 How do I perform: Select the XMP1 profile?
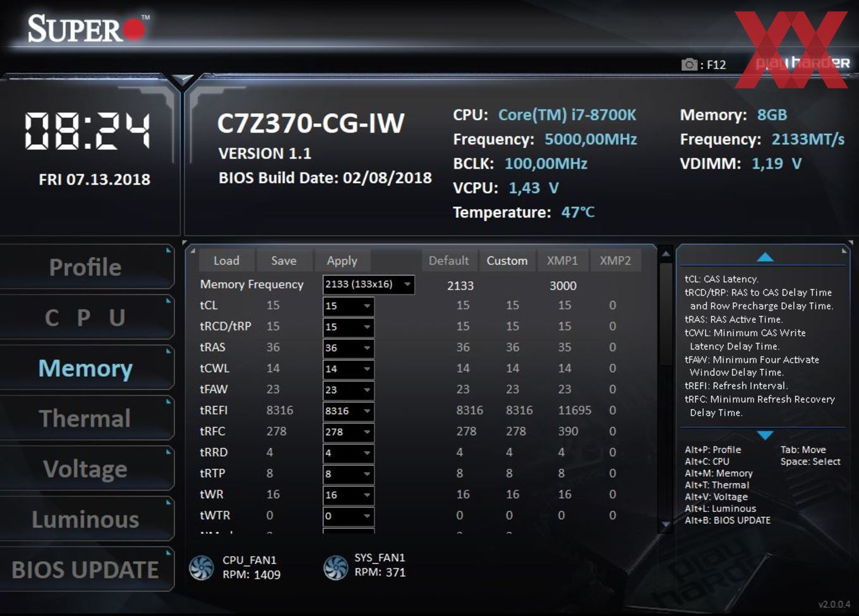pyautogui.click(x=562, y=260)
